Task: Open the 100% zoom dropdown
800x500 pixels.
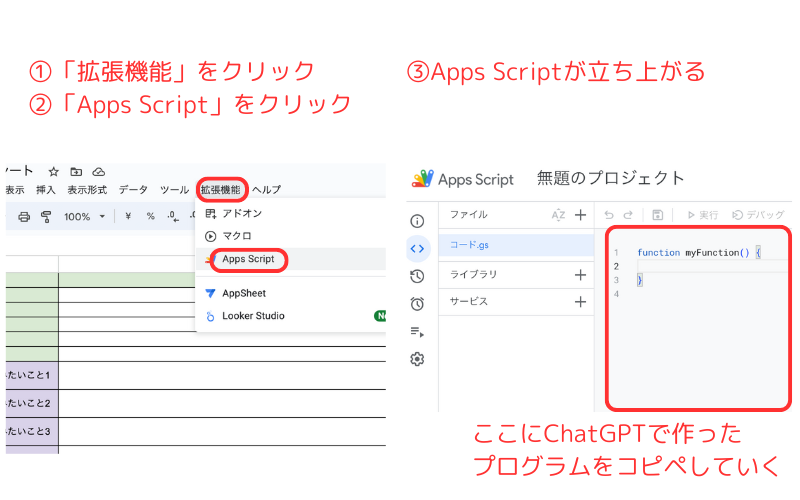Action: [84, 217]
